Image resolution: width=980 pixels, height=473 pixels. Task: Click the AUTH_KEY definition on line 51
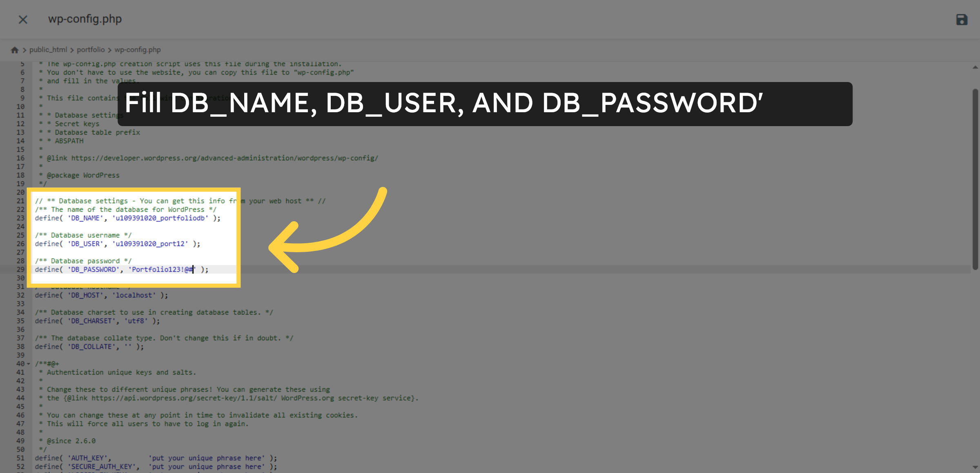[x=88, y=458]
